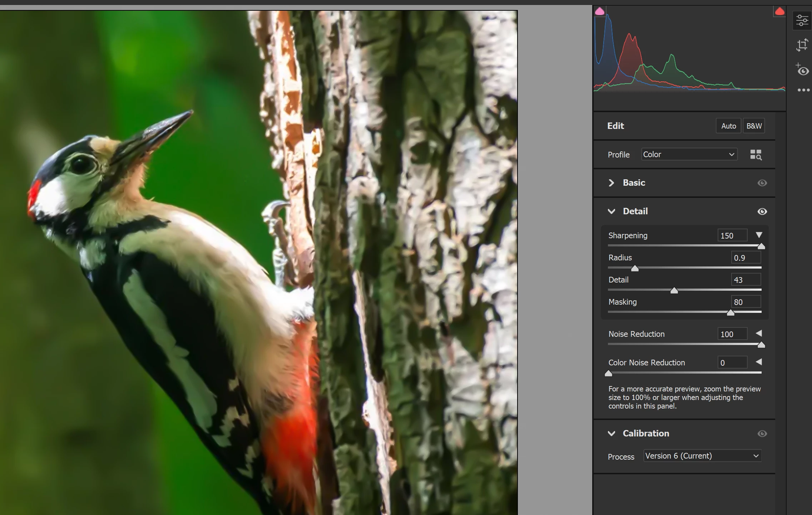
Task: Expand the Noise Reduction sub-options triangle
Action: click(759, 333)
